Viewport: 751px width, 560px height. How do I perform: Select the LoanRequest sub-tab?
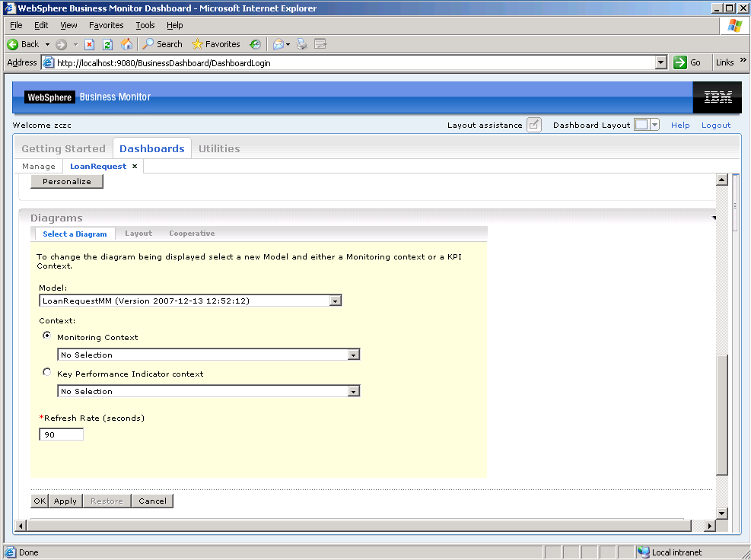[98, 166]
